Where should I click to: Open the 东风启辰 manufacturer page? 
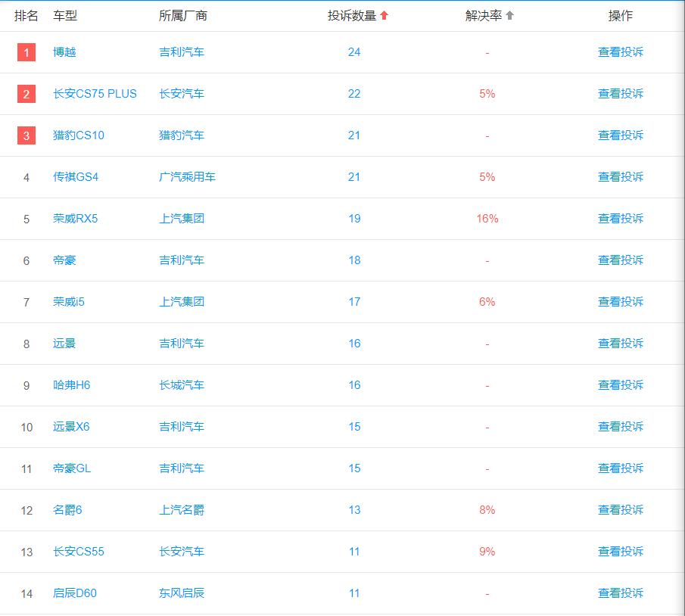click(182, 593)
